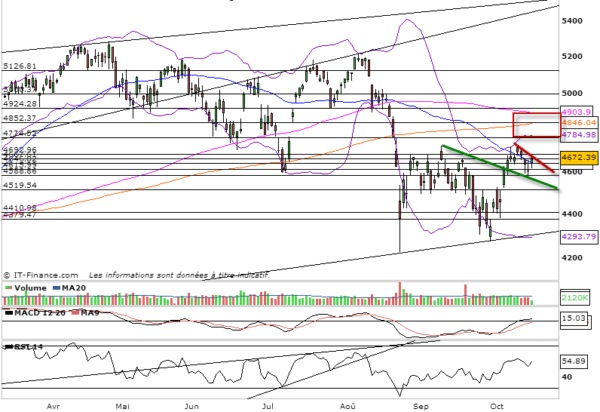The height and width of the screenshot is (412, 600).
Task: Click the 4293.79 lower Bollinger band label
Action: click(579, 236)
